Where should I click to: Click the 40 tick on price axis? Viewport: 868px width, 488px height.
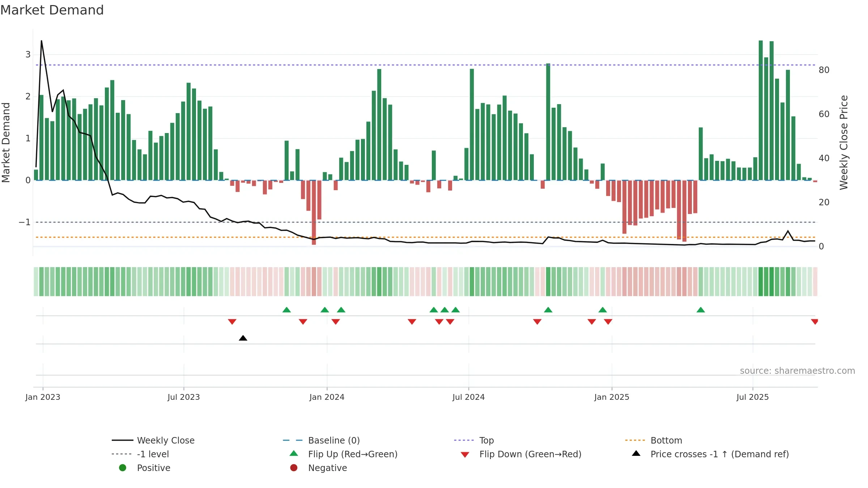pyautogui.click(x=824, y=158)
